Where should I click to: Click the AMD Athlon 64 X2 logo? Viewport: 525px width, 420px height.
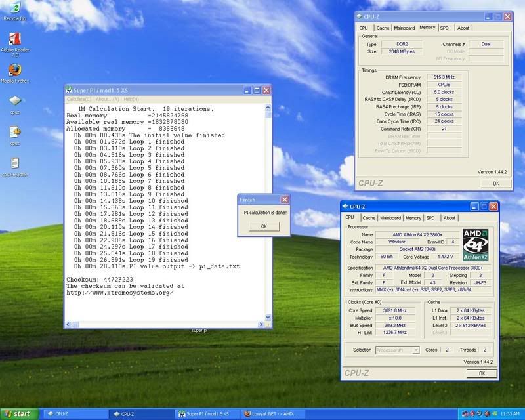click(475, 245)
